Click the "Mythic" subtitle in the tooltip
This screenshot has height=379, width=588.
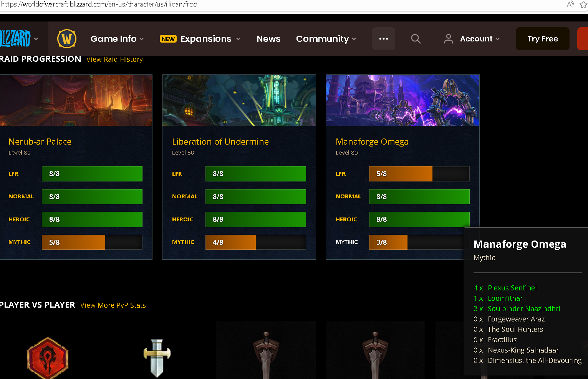pos(484,258)
